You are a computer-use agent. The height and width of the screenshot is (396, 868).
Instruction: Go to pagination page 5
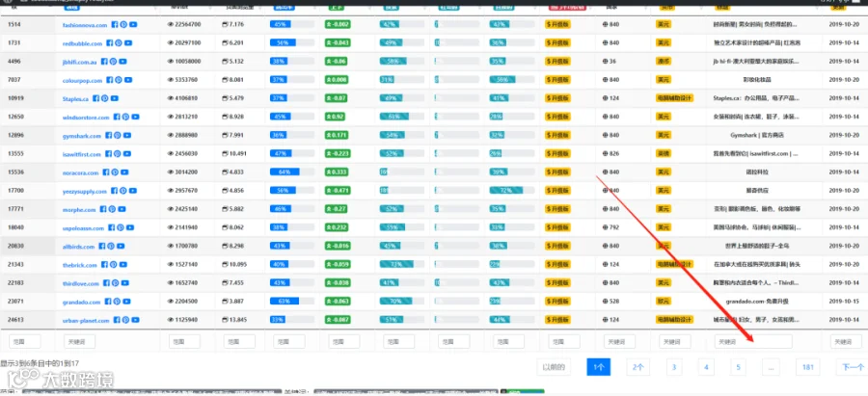tap(739, 367)
